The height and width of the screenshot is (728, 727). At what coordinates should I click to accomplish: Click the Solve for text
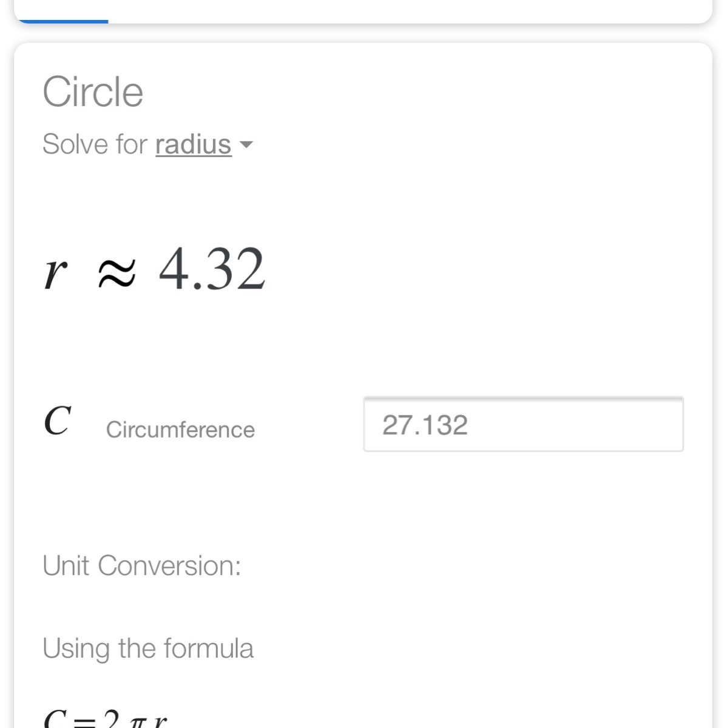(95, 145)
